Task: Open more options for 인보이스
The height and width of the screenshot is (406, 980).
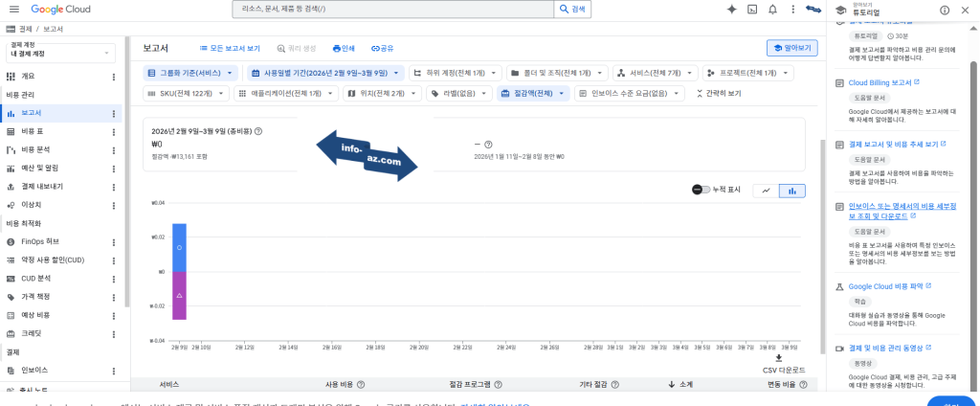Action: (114, 371)
